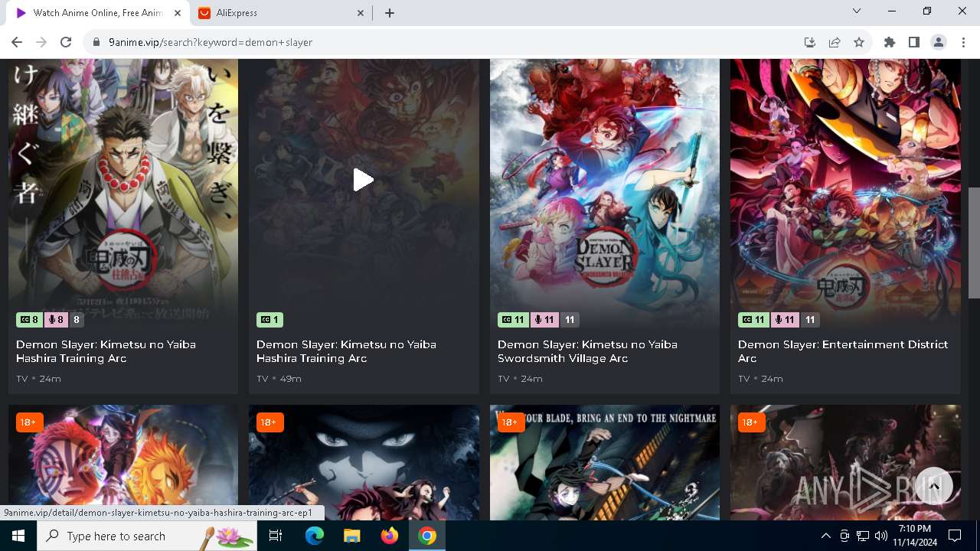The image size is (980, 551).
Task: Click episode total 11 on Entertainment District card
Action: pyautogui.click(x=810, y=320)
